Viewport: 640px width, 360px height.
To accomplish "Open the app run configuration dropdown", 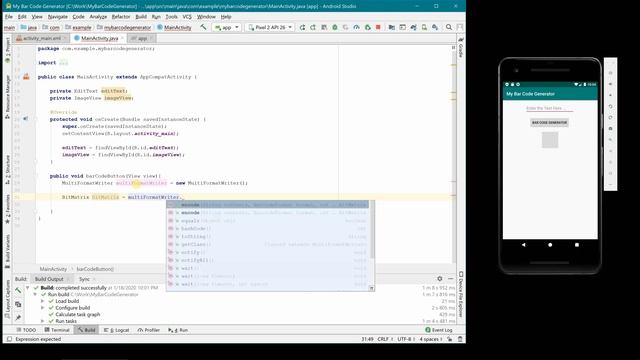I will click(227, 27).
